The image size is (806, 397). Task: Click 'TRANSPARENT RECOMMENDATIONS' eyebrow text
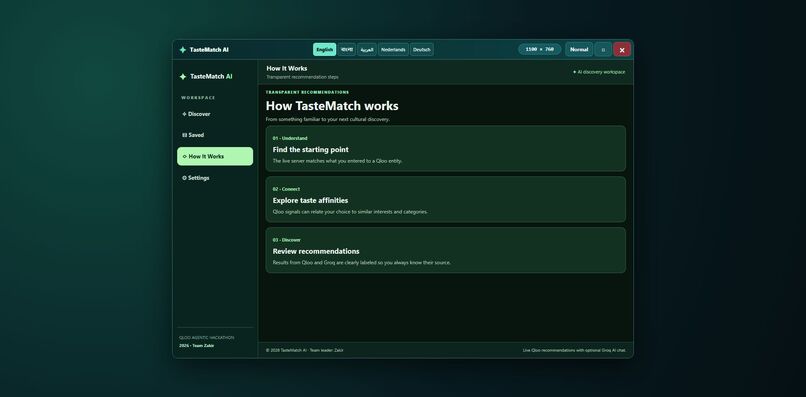[307, 93]
